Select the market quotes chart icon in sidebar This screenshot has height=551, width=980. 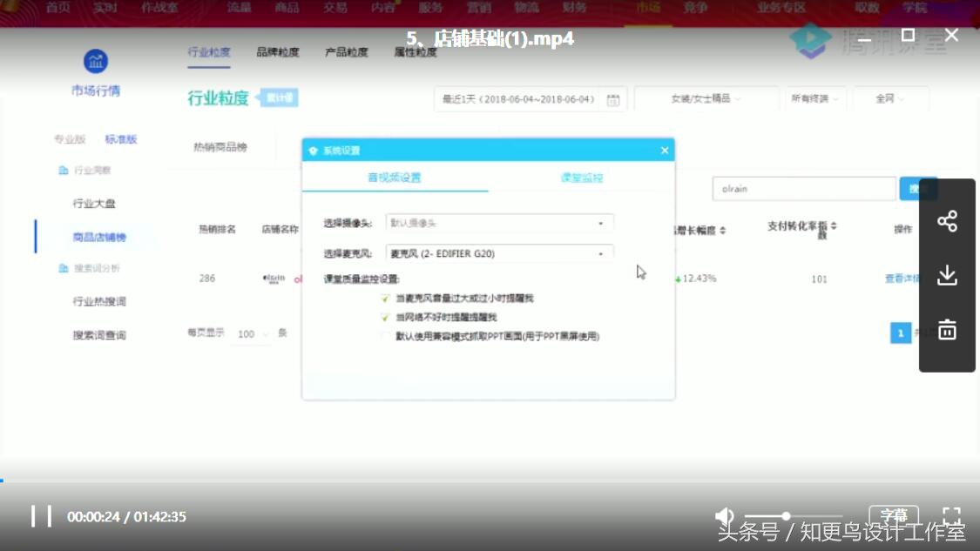point(96,63)
